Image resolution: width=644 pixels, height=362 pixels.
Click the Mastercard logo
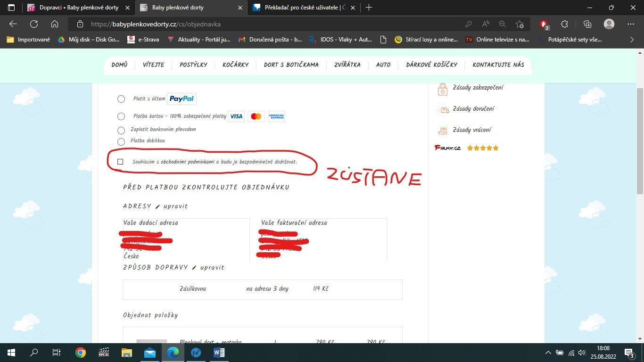point(256,116)
